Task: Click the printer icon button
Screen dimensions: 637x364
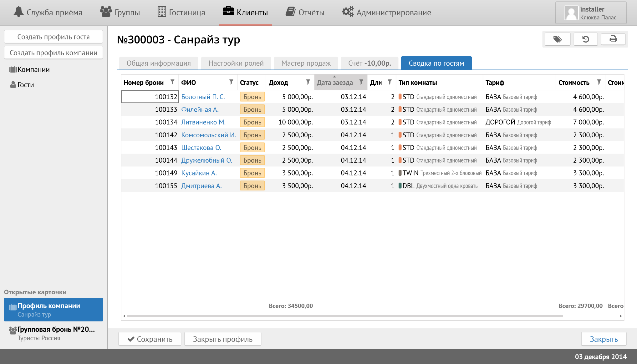Action: click(x=613, y=39)
